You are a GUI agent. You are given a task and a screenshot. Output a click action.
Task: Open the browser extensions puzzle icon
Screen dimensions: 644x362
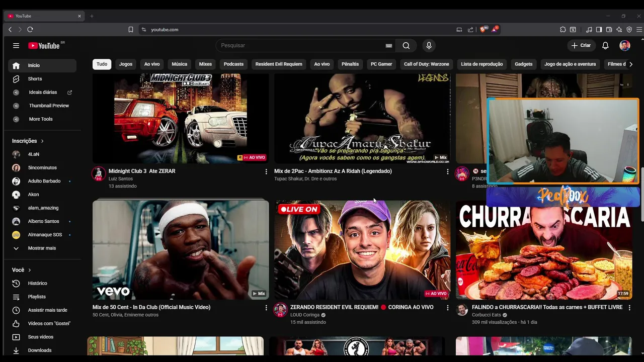coord(563,30)
